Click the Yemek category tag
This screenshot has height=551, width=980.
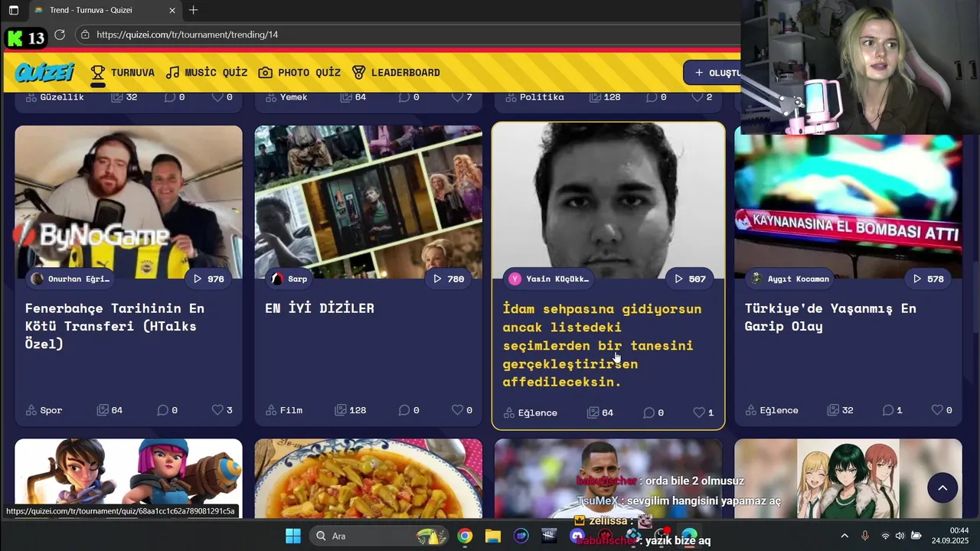click(x=286, y=97)
